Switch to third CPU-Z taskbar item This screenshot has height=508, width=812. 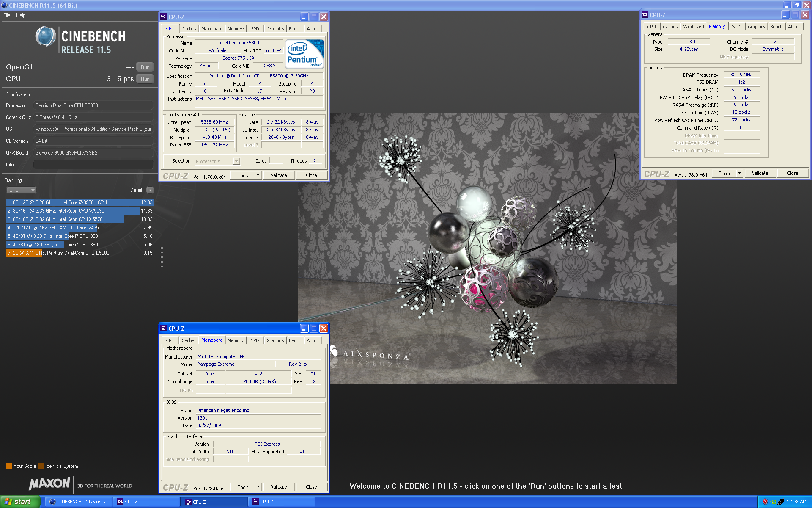[282, 502]
